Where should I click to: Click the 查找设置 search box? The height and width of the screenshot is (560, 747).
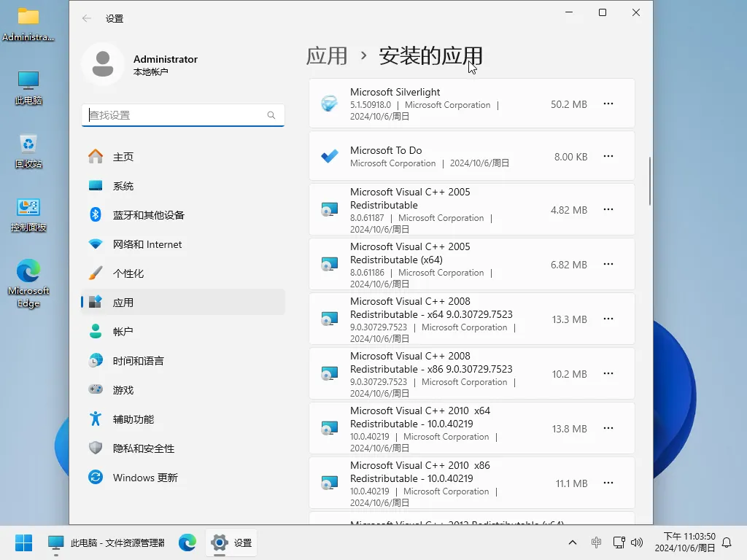[182, 115]
